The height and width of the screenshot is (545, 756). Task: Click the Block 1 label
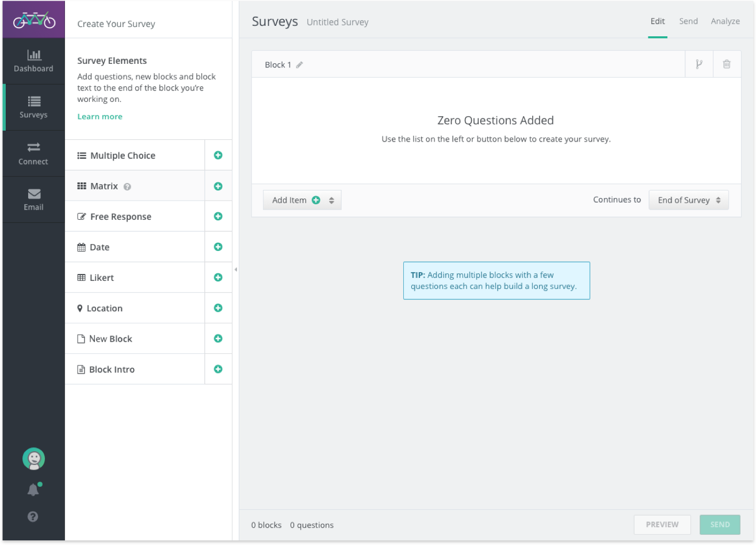(278, 65)
